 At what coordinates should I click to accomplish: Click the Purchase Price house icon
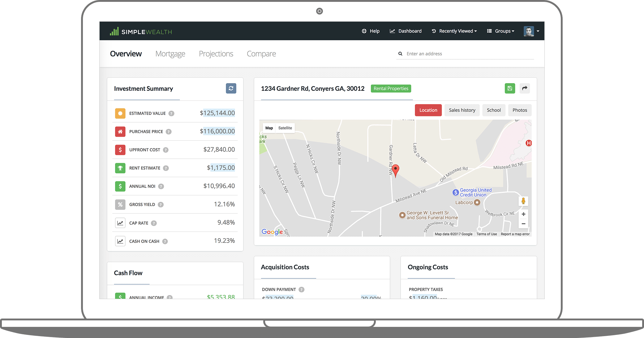click(120, 132)
